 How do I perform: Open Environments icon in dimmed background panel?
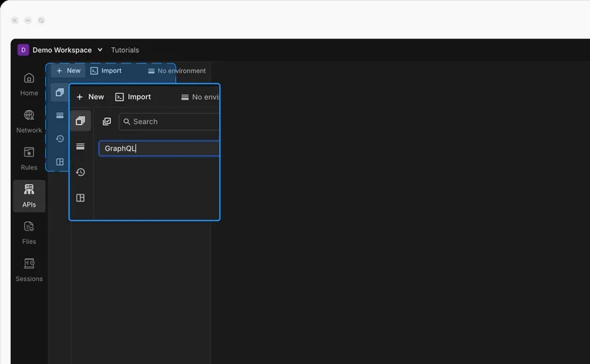[60, 115]
